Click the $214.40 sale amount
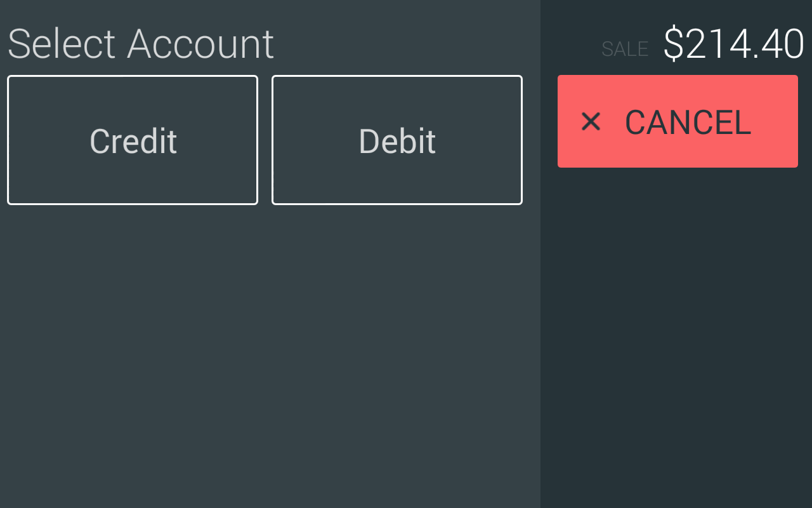812x508 pixels. coord(733,44)
